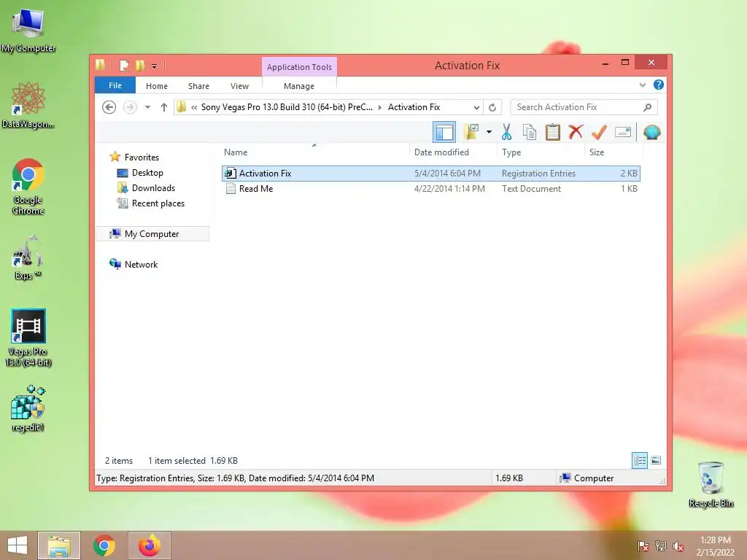Viewport: 747px width, 560px height.
Task: Click the Activation Fix breadcrumb segment
Action: click(x=414, y=107)
